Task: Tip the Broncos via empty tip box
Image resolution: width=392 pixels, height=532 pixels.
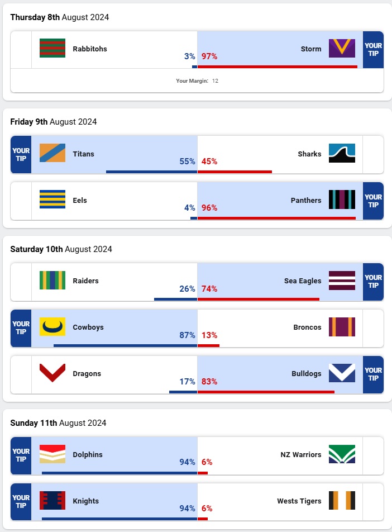Action: 373,328
